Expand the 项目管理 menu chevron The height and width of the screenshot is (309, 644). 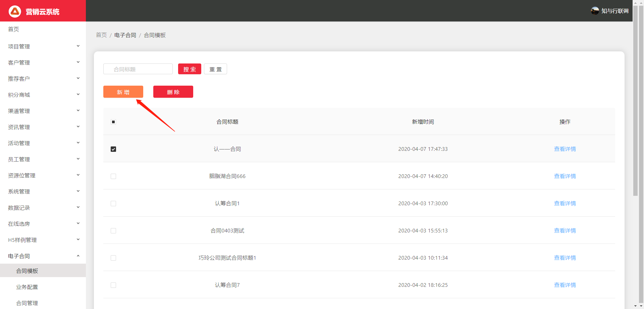[78, 46]
